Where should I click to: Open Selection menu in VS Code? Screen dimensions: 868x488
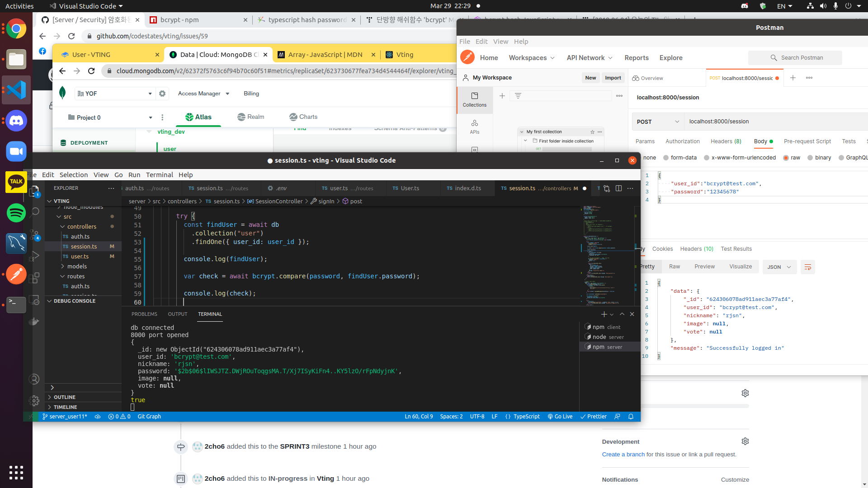click(74, 175)
